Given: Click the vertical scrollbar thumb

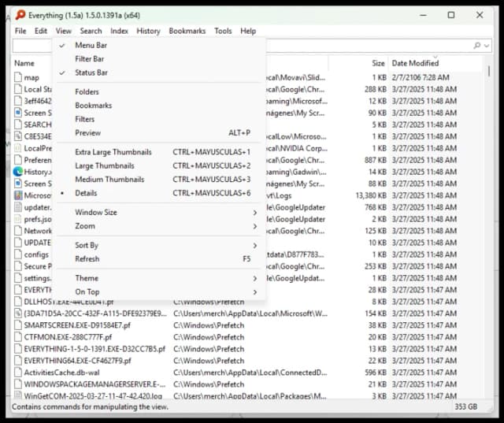Looking at the screenshot, I should pos(489,71).
